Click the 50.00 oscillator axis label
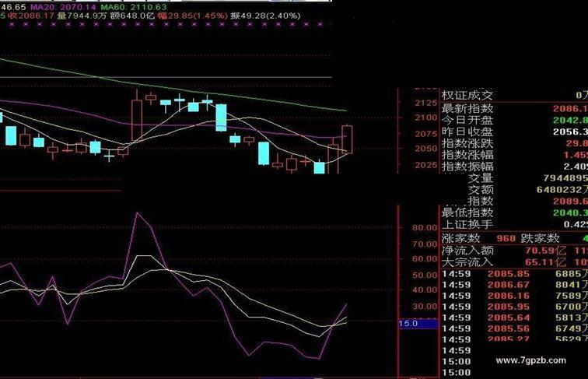Image resolution: width=588 pixels, height=379 pixels. (x=425, y=275)
